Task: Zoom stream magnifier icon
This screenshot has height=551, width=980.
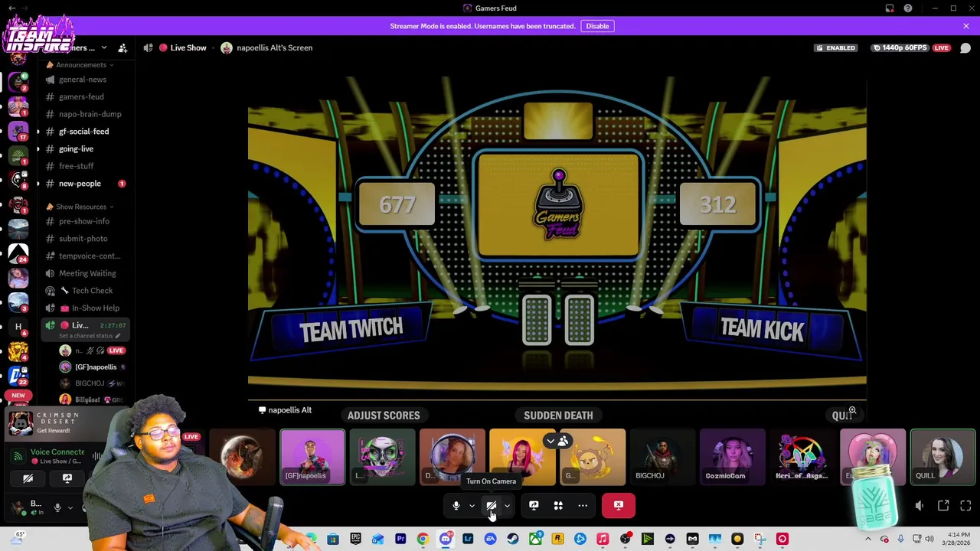Action: pyautogui.click(x=852, y=410)
